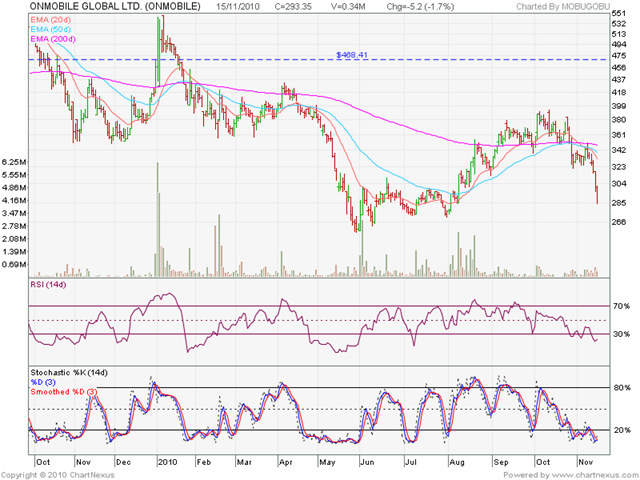640x480 pixels.
Task: Click the Sep label on time axis
Action: 501,462
